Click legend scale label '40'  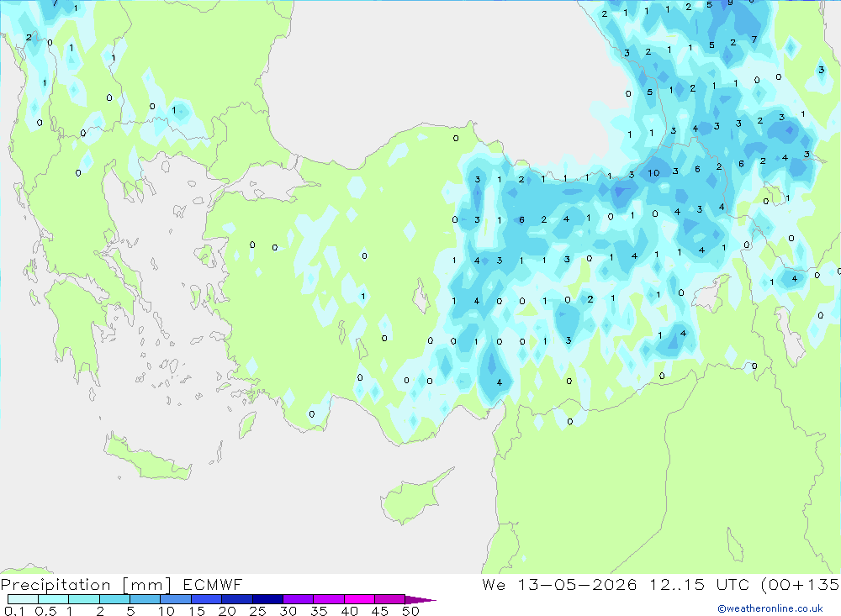pos(349,611)
